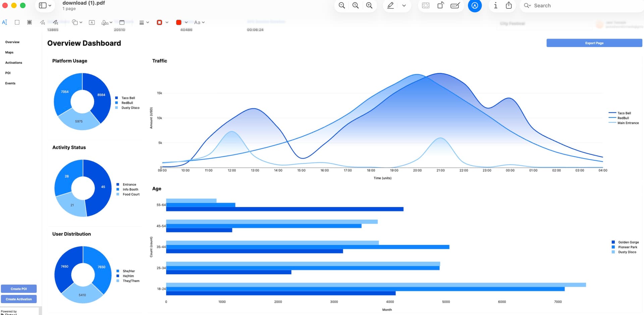644x315 pixels.
Task: Rotate the page with the Rotate icon
Action: [x=440, y=6]
